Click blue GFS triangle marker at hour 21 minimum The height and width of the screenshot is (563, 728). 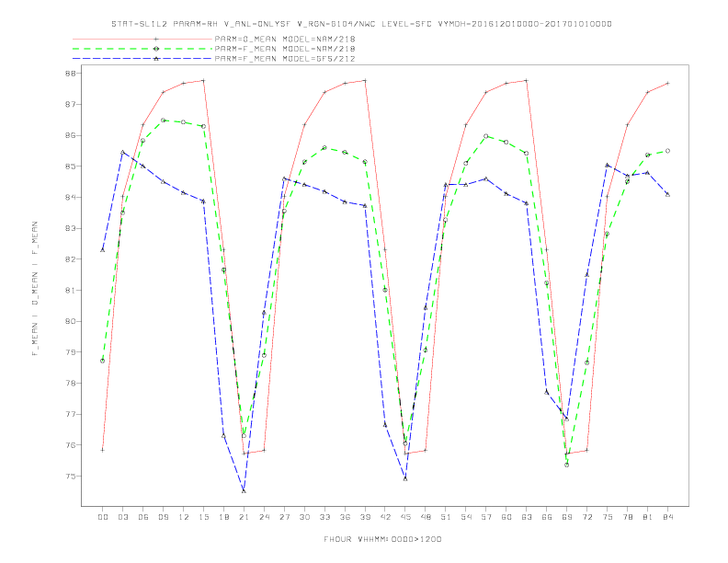click(244, 491)
